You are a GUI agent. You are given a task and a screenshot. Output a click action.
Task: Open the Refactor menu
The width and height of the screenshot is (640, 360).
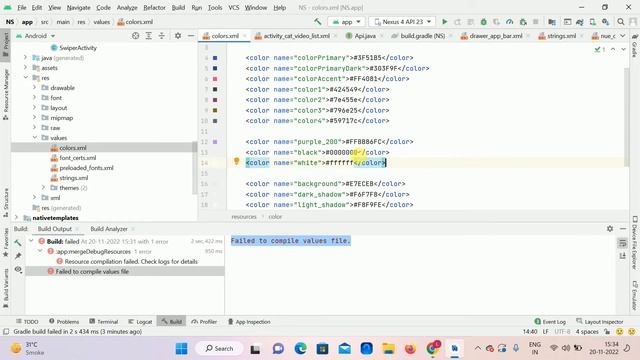(x=154, y=7)
